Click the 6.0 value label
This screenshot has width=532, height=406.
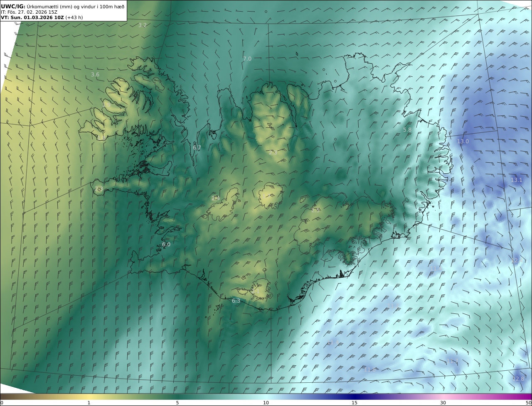166,245
